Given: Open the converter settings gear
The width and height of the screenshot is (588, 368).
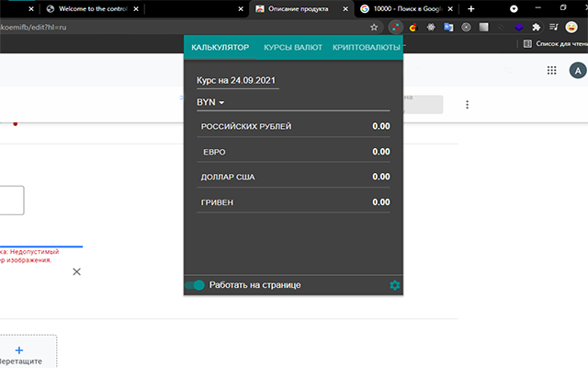Looking at the screenshot, I should [x=394, y=285].
